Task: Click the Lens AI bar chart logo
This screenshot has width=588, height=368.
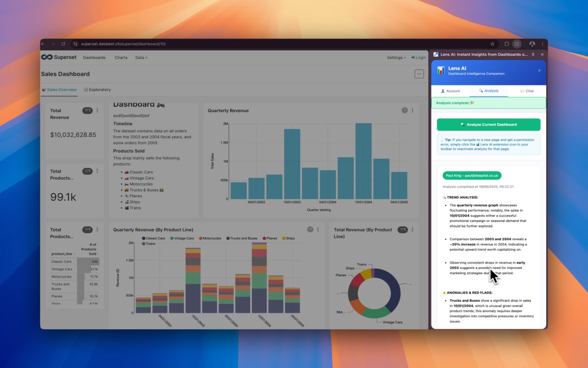Action: point(441,70)
